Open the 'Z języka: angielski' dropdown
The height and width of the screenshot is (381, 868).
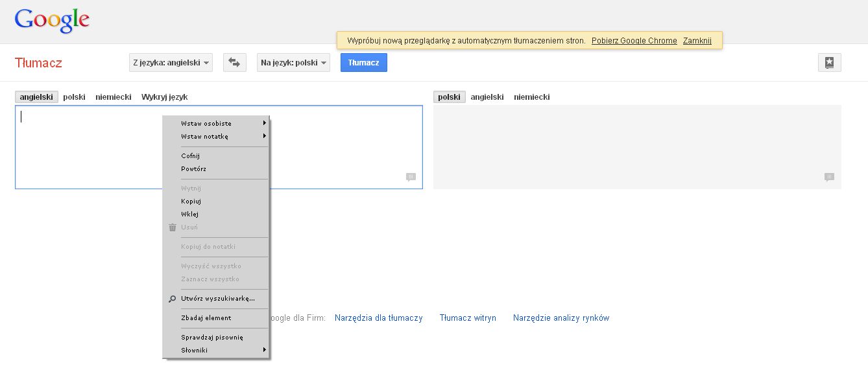[171, 63]
